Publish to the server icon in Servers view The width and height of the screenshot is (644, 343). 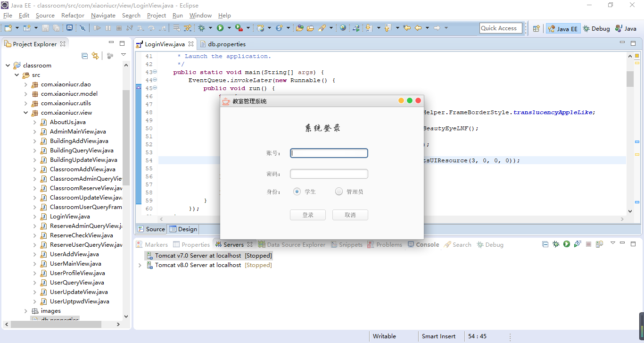599,244
